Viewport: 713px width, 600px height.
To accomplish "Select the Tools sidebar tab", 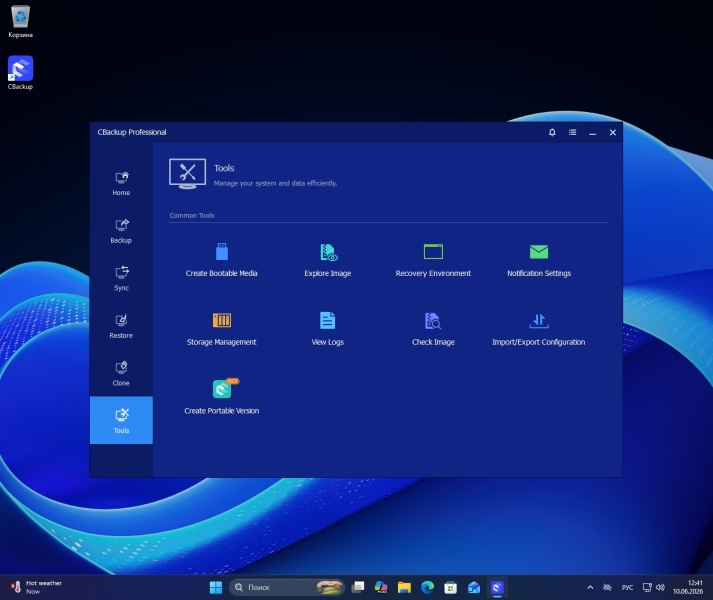I will (121, 420).
